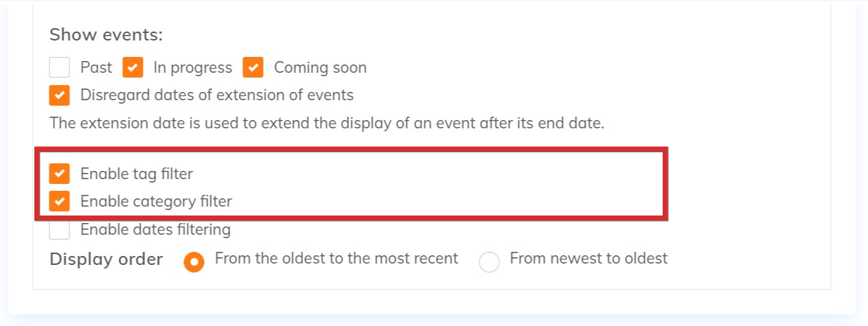Uncheck the In progress checkbox

click(133, 67)
